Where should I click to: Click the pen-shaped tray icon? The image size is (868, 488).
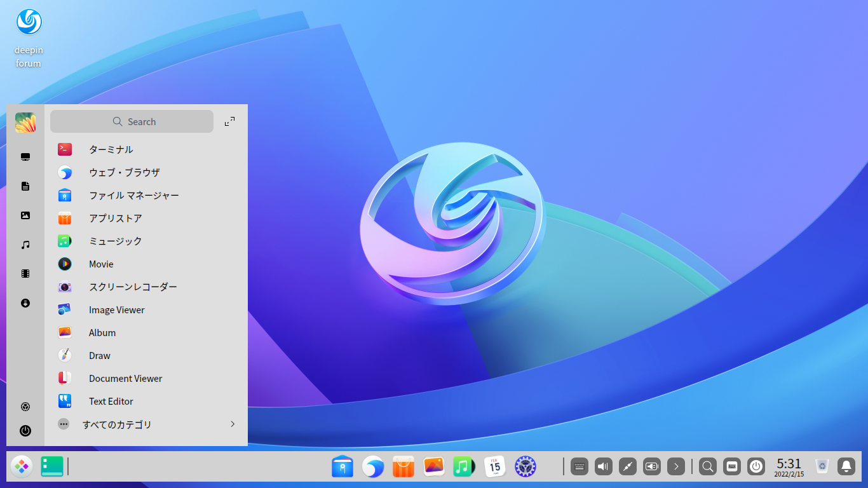tap(628, 466)
